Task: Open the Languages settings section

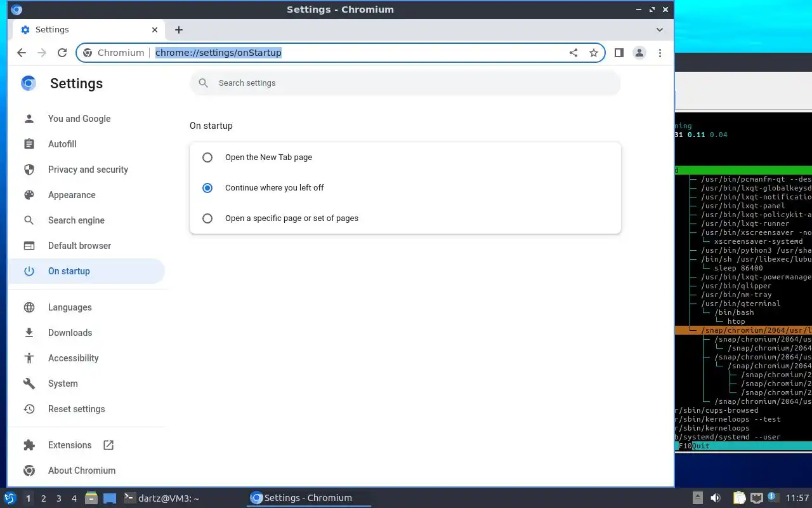Action: tap(86, 307)
